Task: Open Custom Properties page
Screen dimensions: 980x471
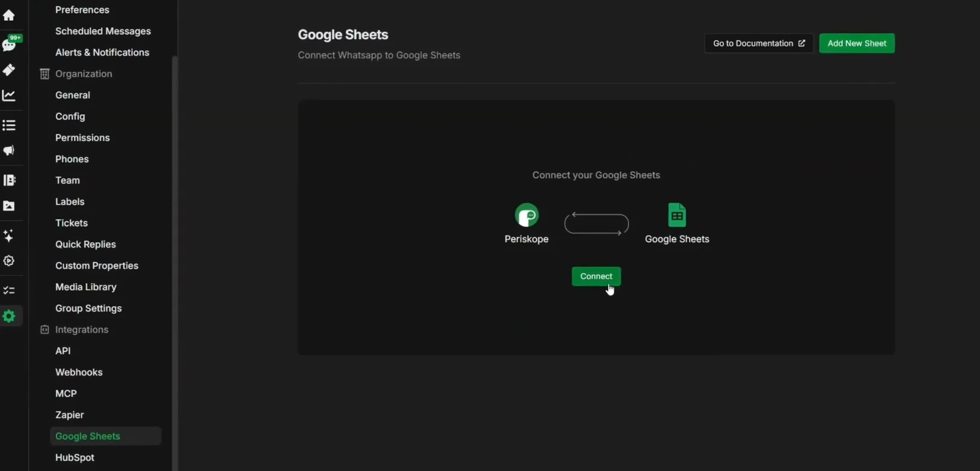Action: click(x=97, y=266)
